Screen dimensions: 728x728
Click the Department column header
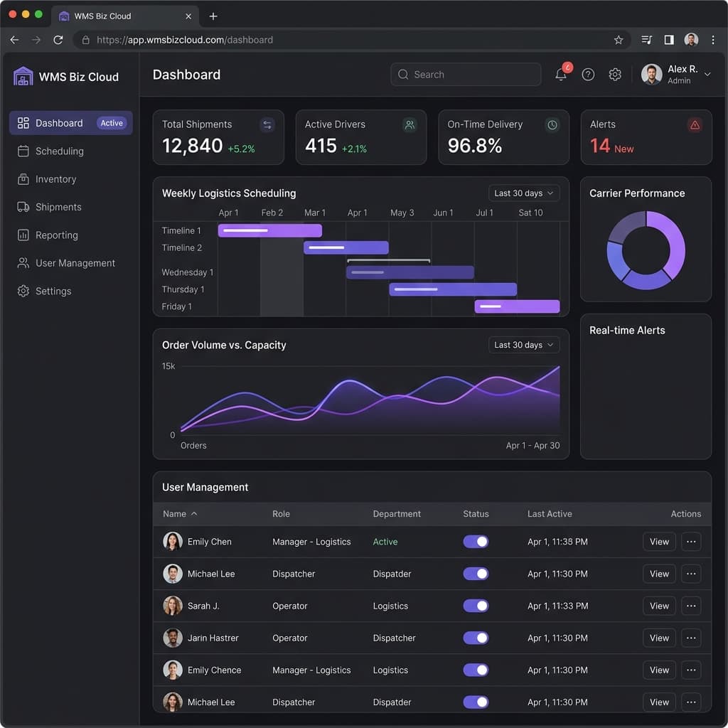click(397, 513)
